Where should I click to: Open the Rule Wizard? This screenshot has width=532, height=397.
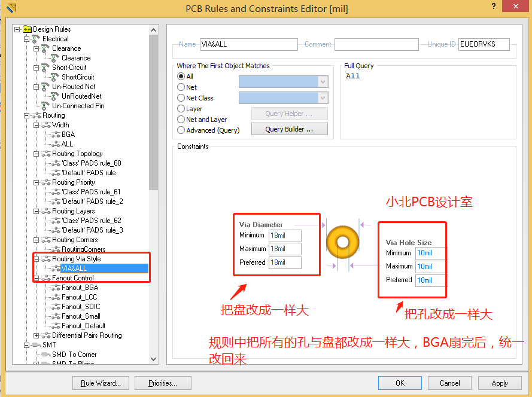pos(101,383)
